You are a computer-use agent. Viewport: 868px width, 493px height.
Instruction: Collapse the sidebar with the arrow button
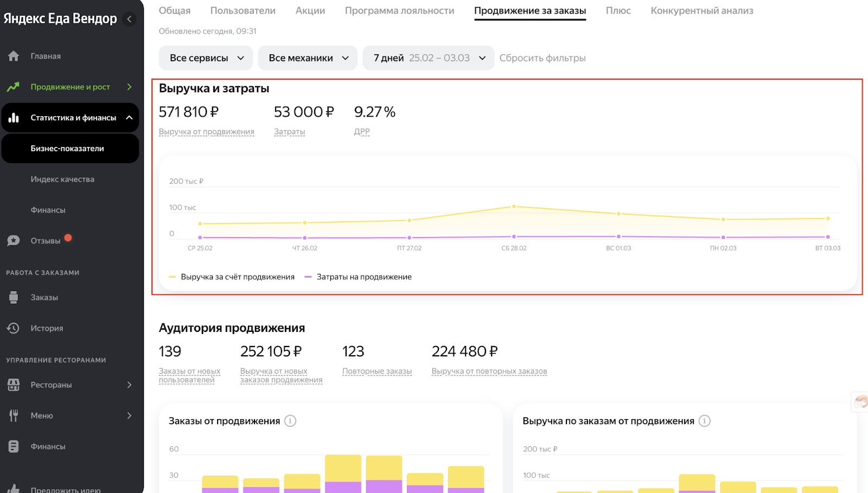[x=129, y=19]
